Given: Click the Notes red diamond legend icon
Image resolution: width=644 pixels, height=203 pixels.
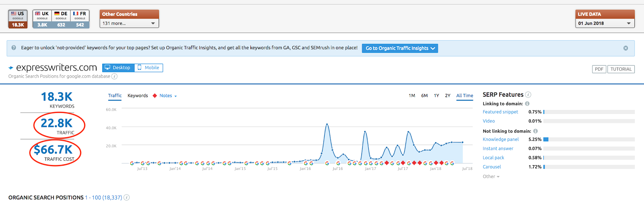Looking at the screenshot, I should (155, 96).
